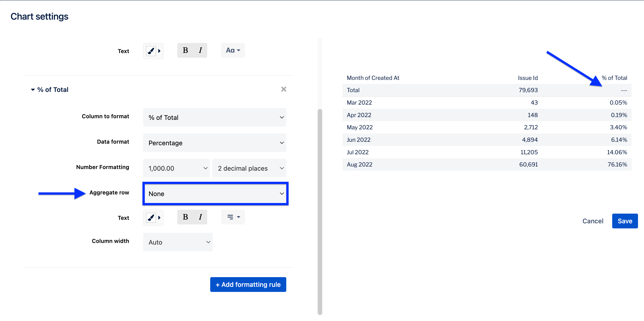Click the Cancel link
Image resolution: width=644 pixels, height=321 pixels.
(593, 221)
